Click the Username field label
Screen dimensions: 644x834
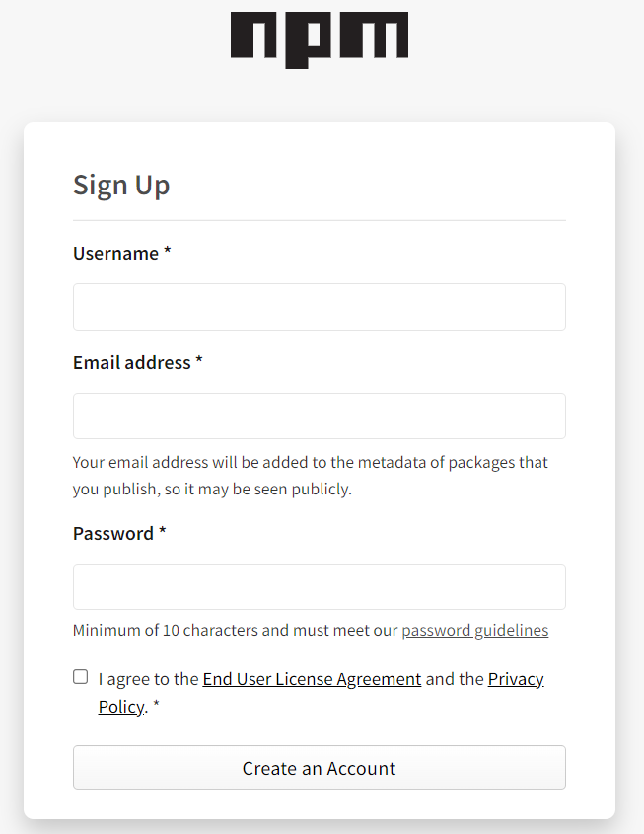115,254
